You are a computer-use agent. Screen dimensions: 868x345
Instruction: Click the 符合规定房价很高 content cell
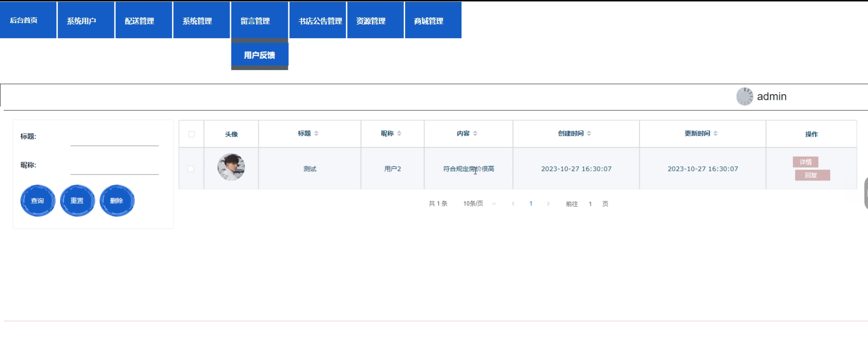(469, 169)
